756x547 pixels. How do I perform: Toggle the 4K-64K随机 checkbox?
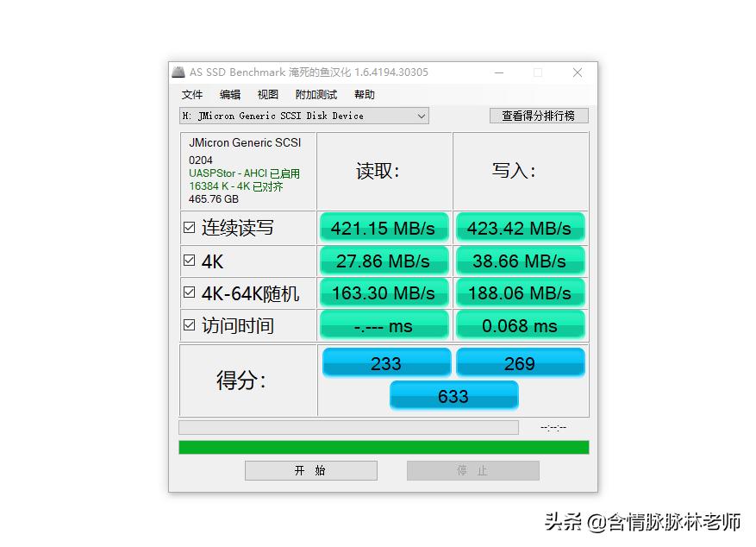click(x=190, y=292)
